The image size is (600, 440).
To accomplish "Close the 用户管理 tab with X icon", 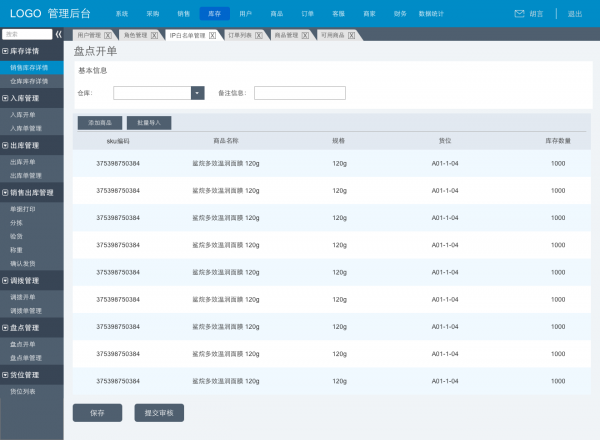I will click(x=108, y=35).
